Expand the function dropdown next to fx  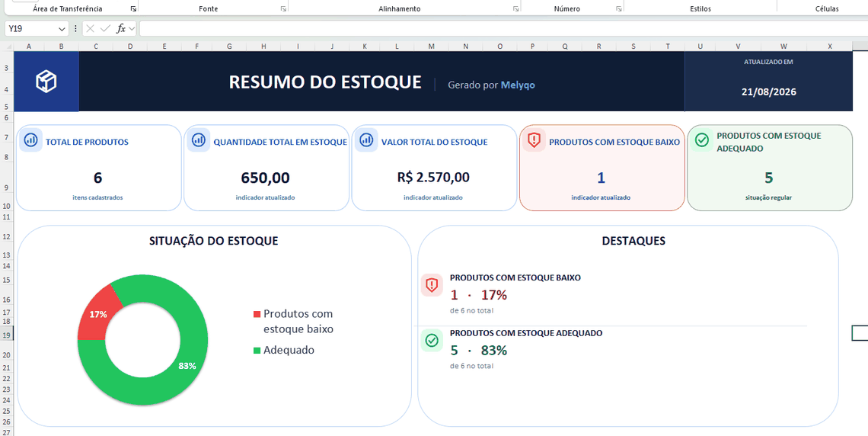tap(132, 29)
